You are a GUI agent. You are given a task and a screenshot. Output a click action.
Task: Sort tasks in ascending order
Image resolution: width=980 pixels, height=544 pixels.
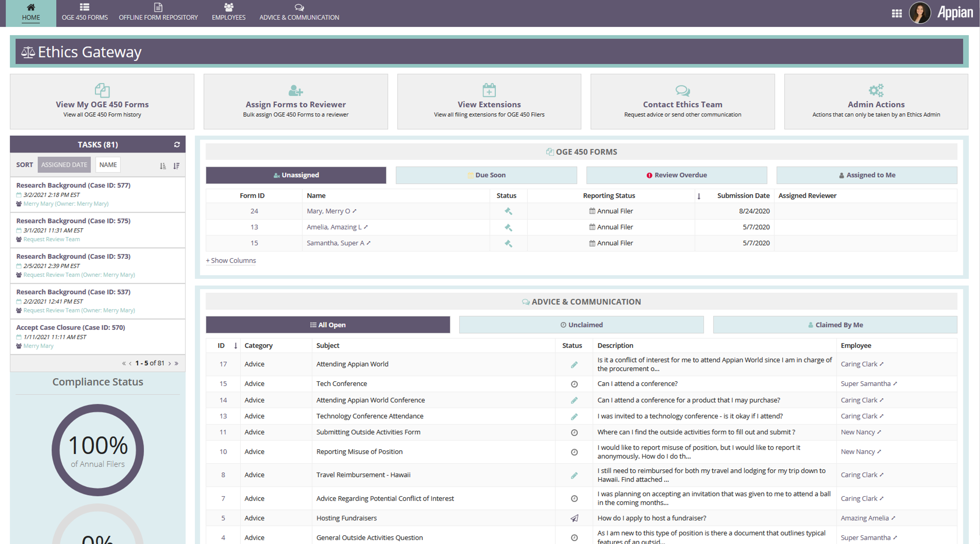point(163,166)
